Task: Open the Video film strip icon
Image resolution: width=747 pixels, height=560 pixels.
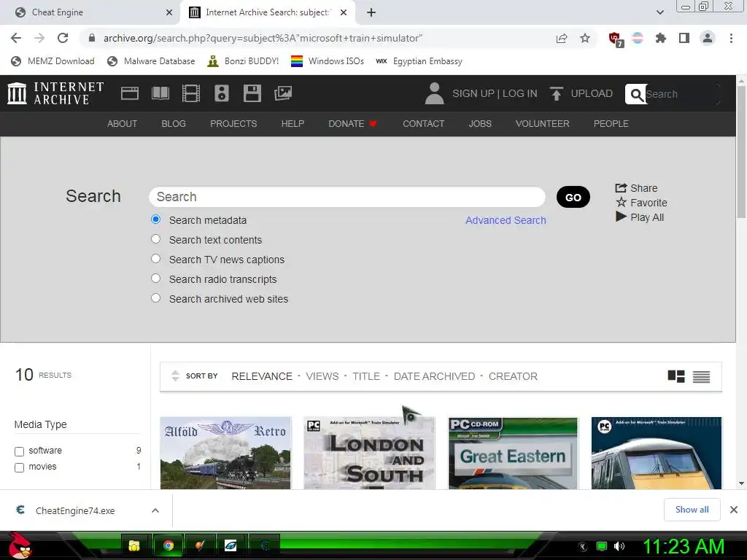Action: click(191, 93)
